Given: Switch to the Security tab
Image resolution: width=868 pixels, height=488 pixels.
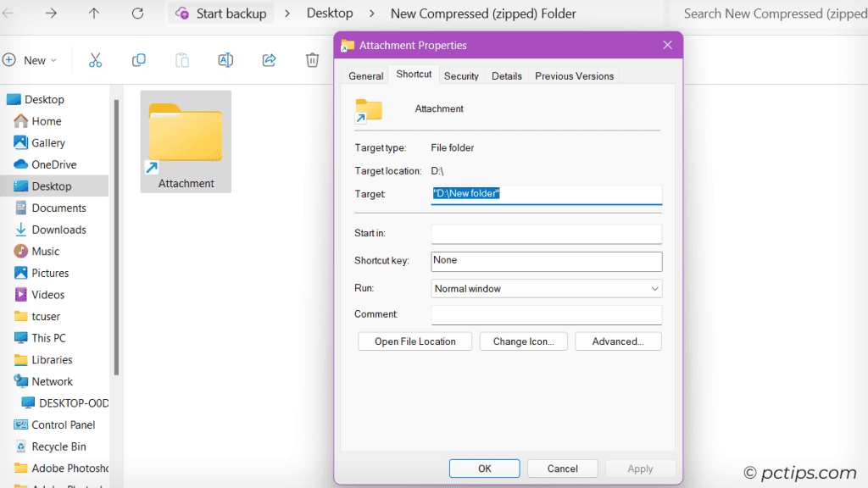Looking at the screenshot, I should tap(461, 75).
